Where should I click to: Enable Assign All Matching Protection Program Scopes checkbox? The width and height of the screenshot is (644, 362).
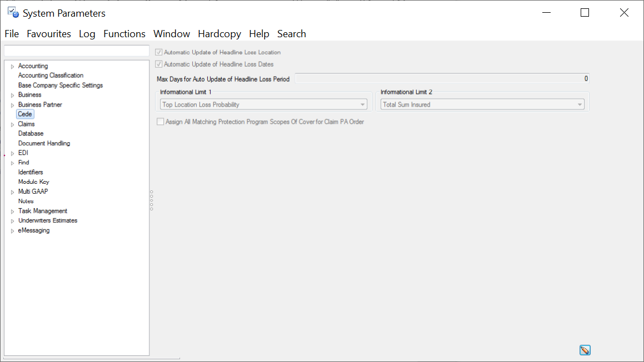click(161, 122)
